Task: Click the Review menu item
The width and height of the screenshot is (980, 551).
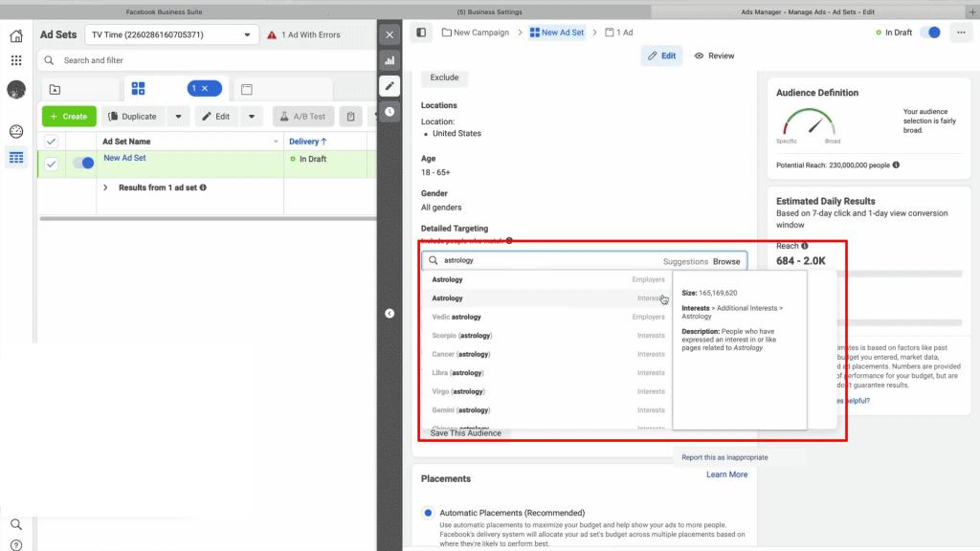Action: 714,55
